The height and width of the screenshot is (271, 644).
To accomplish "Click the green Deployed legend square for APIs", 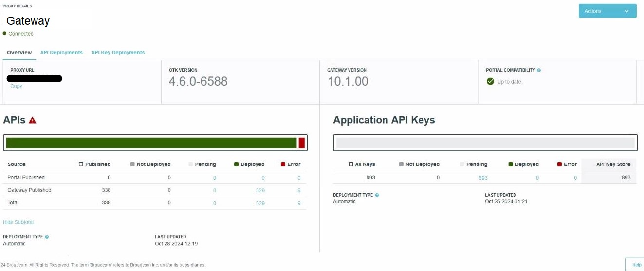I will [x=236, y=164].
